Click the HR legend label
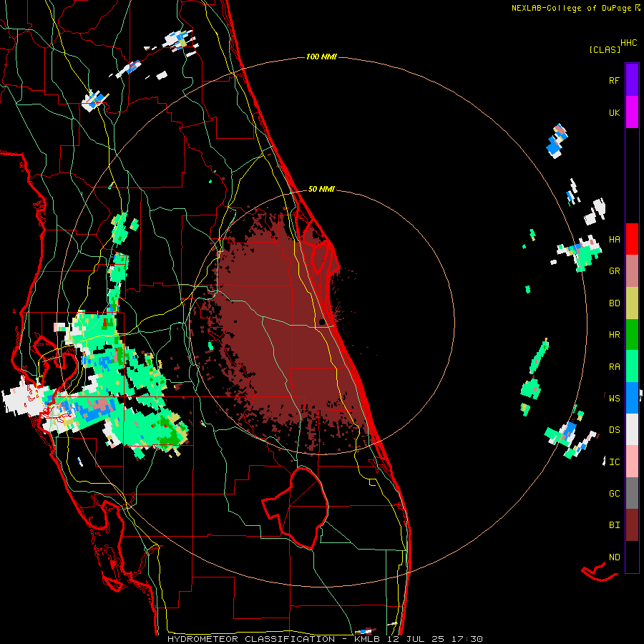This screenshot has width=644, height=644. pyautogui.click(x=615, y=335)
